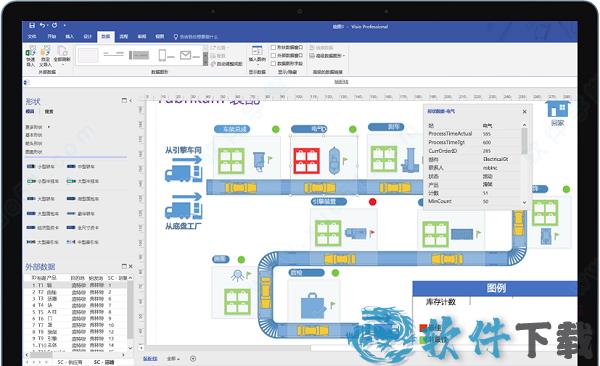Viewport: 600px width, 366px height.
Task: Switch to the 设计 ribbon tab
Action: point(88,36)
